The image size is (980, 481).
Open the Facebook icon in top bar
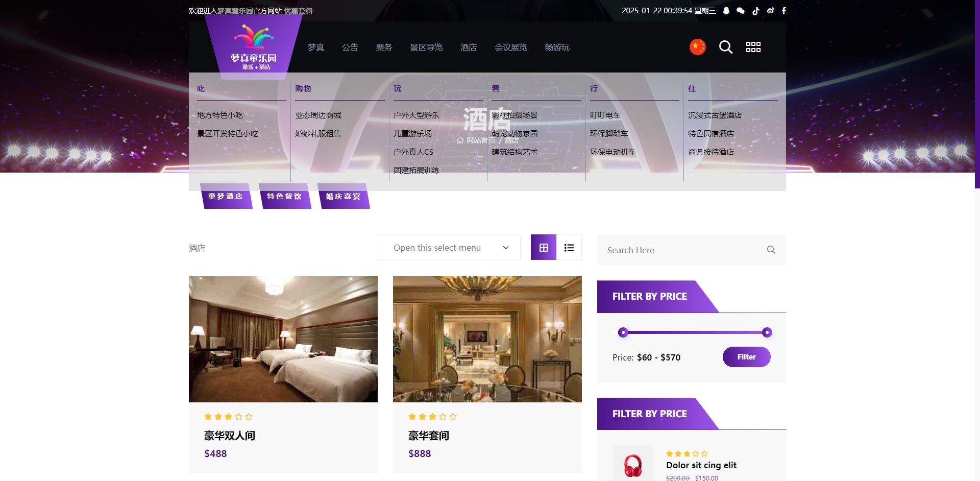click(784, 11)
